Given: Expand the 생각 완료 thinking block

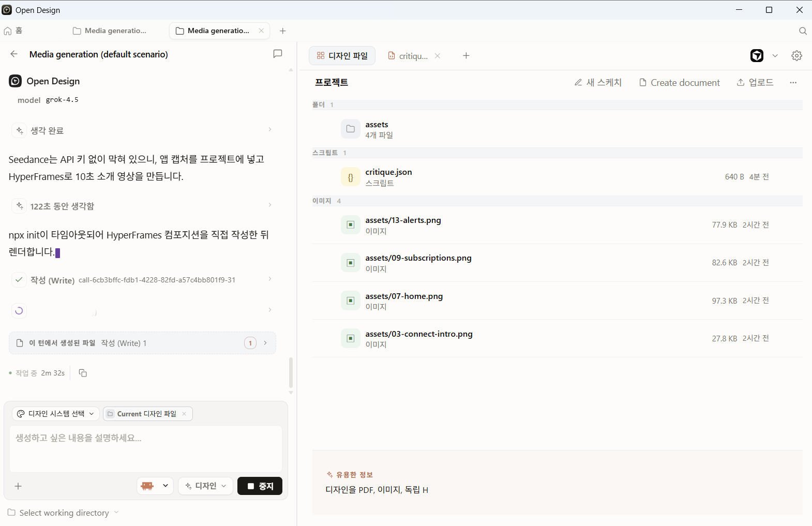Looking at the screenshot, I should click(x=142, y=130).
